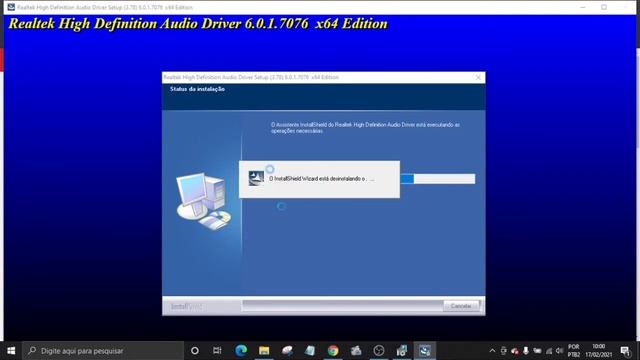Viewport: 640px width, 360px height.
Task: Click the Realtek icon in window title bar
Action: pyautogui.click(x=11, y=7)
